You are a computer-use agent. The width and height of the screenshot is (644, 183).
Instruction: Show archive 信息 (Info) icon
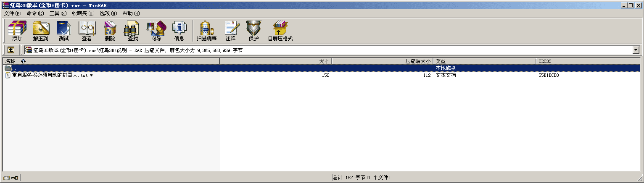point(179,31)
